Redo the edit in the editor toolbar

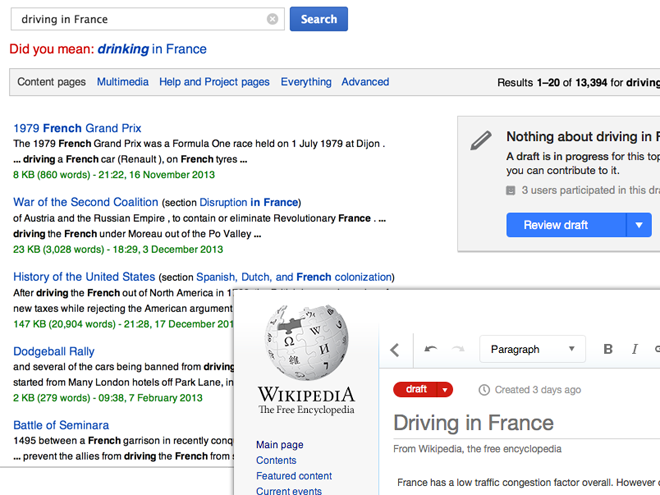458,349
